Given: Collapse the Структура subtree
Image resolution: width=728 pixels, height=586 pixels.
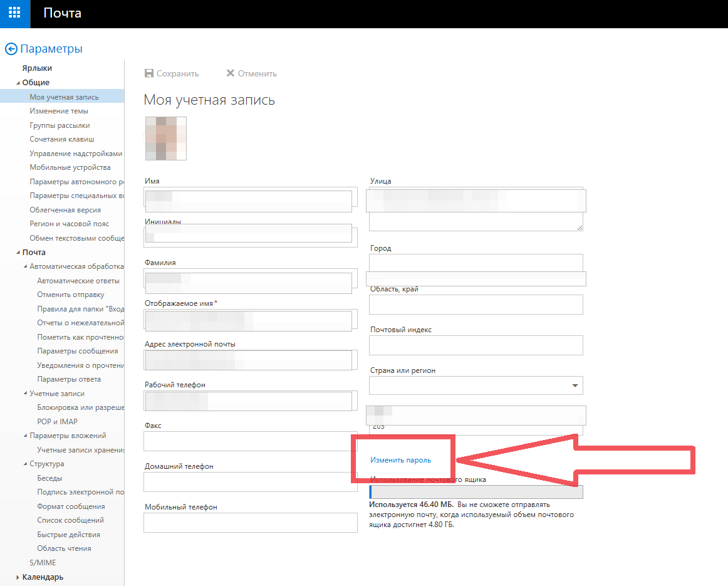Looking at the screenshot, I should tap(26, 464).
